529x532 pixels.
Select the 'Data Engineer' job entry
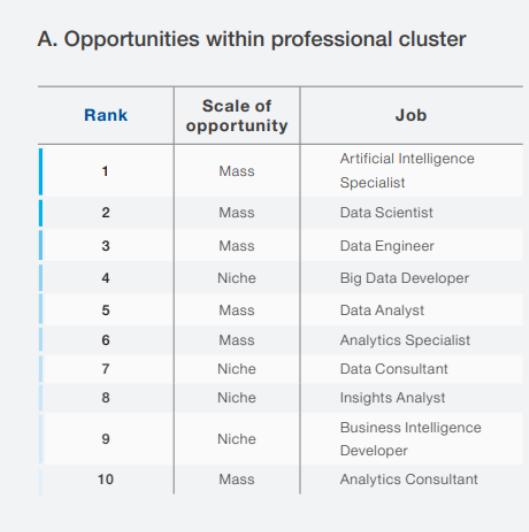pos(387,246)
